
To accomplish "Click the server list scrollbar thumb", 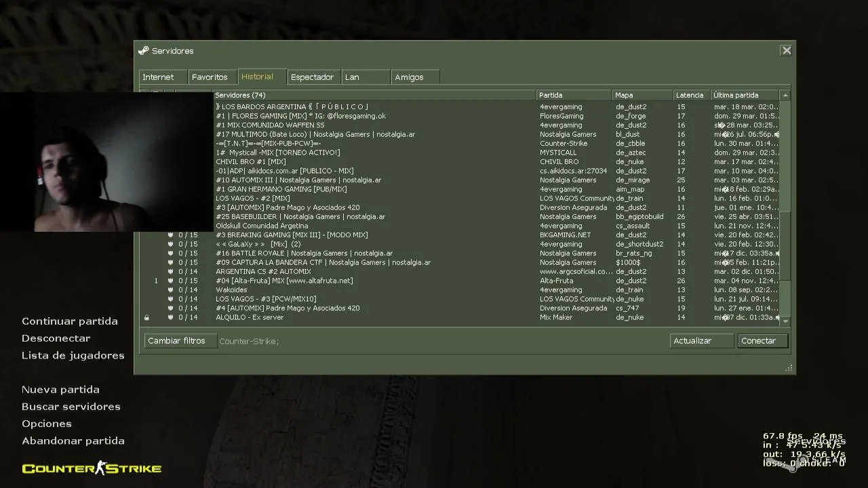I will click(x=785, y=246).
